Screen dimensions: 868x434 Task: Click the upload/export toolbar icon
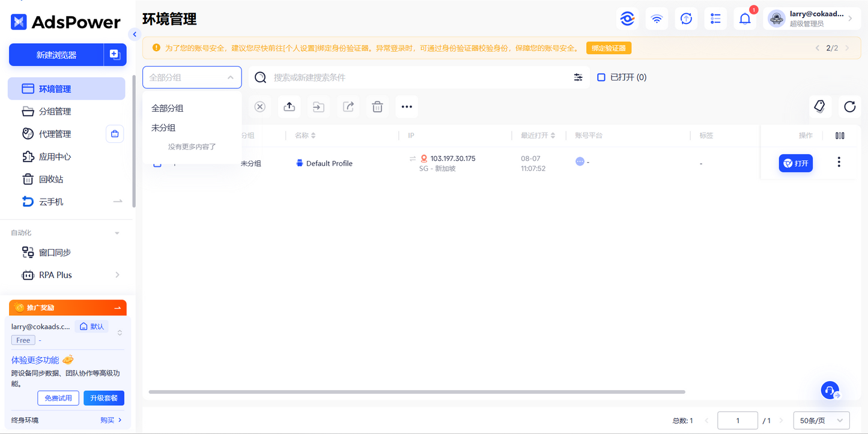point(289,107)
